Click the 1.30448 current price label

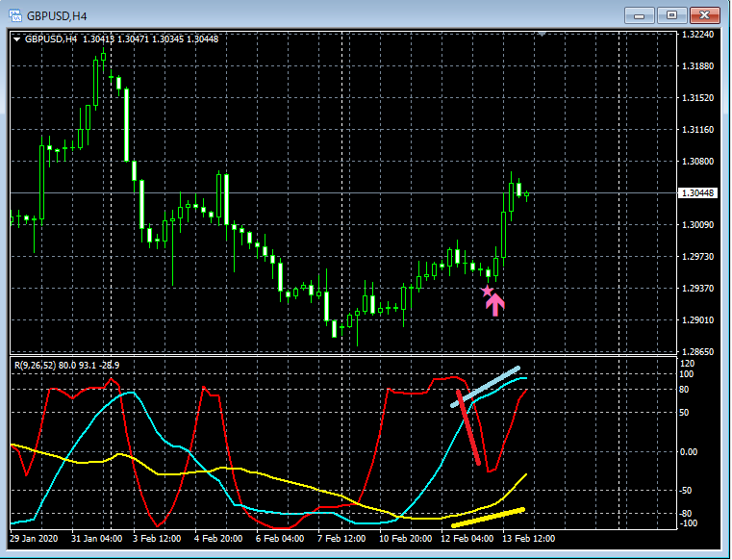click(697, 192)
